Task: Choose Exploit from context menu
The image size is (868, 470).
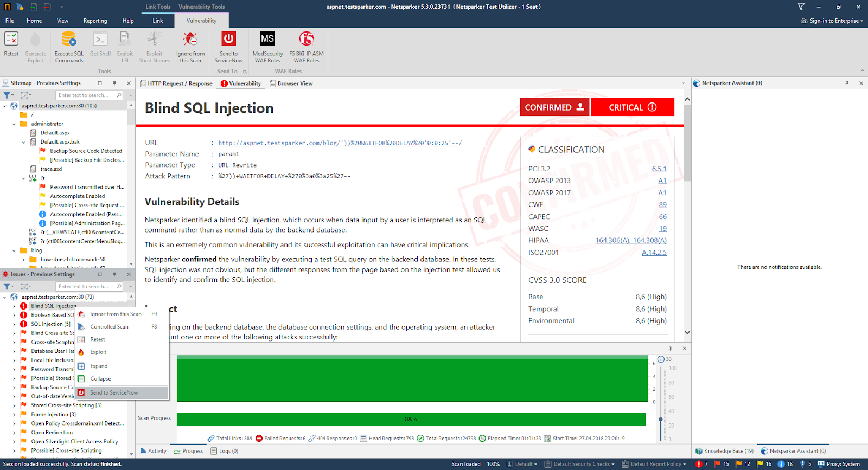Action: point(122,352)
